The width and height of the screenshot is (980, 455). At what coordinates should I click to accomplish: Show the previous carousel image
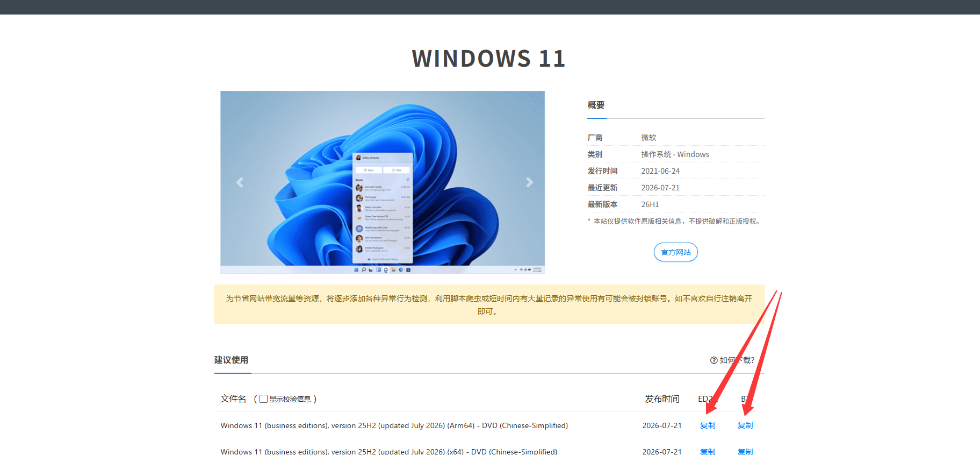click(240, 182)
